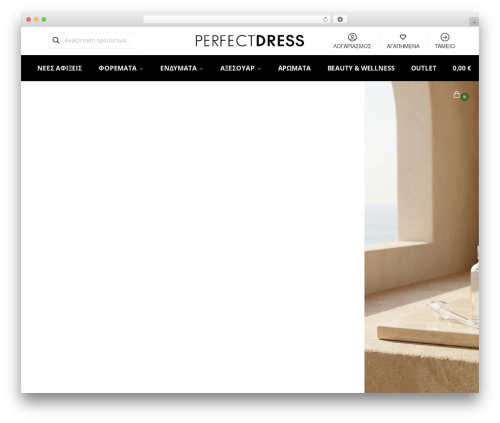This screenshot has height=423, width=500.
Task: Open the ΦΟΡΕΜΑΤΑ menu item
Action: click(x=118, y=68)
